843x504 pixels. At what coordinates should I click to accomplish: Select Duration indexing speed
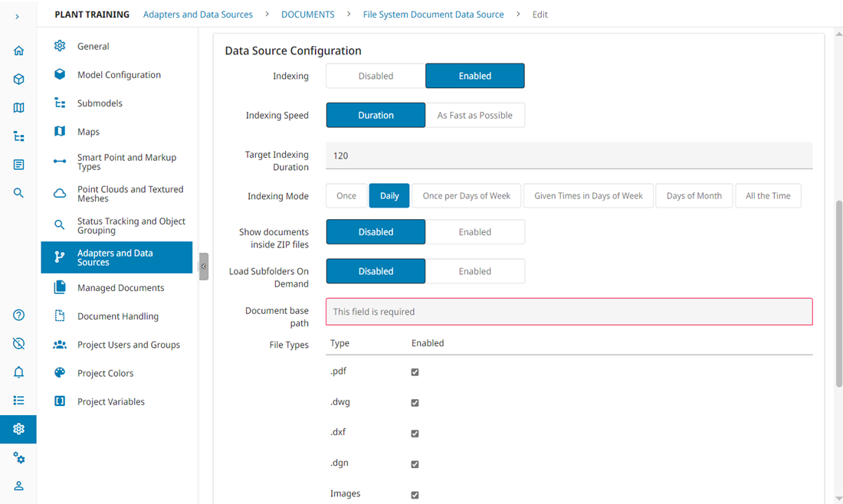pyautogui.click(x=376, y=115)
